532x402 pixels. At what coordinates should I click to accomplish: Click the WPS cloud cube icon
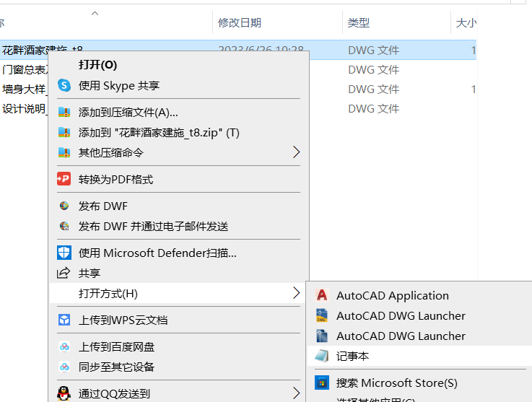pyautogui.click(x=64, y=320)
